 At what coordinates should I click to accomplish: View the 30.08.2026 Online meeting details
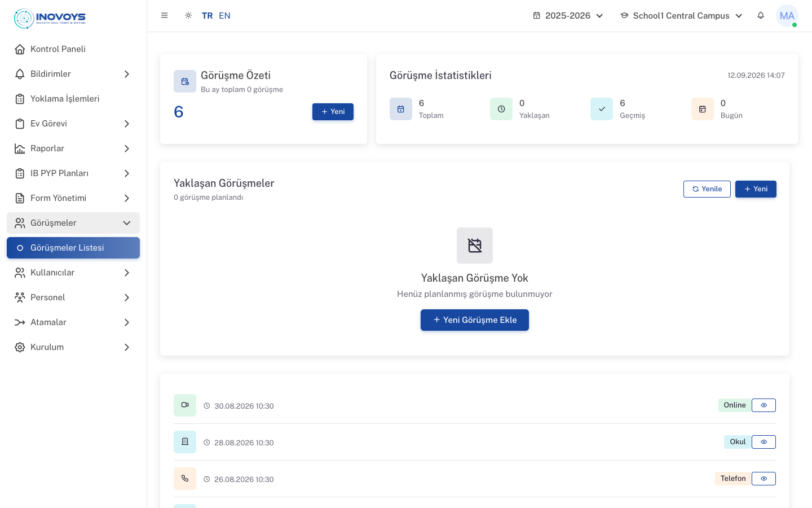[x=764, y=405]
